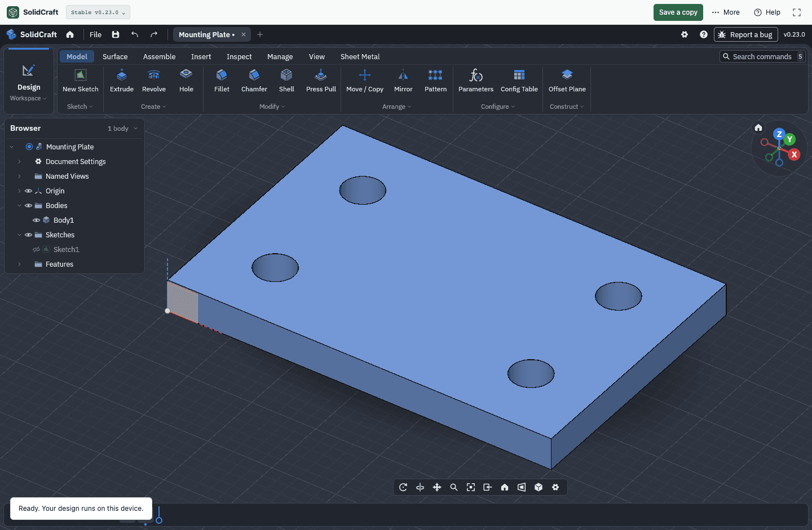Expand the Named Views node
Image resolution: width=812 pixels, height=530 pixels.
click(x=19, y=176)
